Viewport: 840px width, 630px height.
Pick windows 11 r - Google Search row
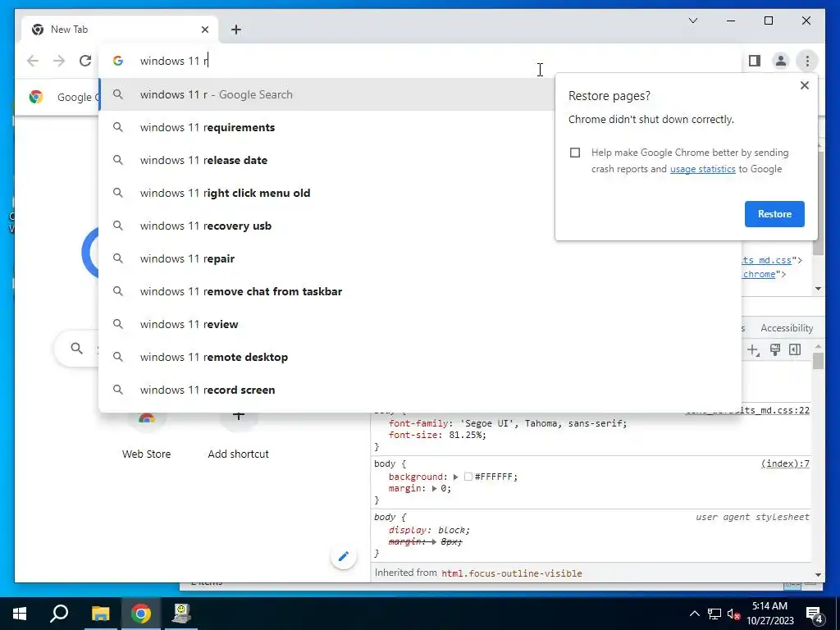tap(326, 94)
